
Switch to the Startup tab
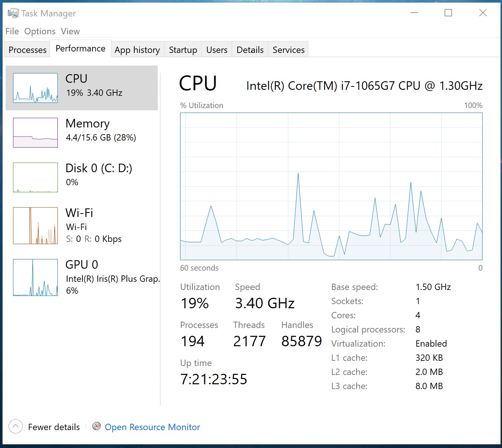tap(183, 50)
